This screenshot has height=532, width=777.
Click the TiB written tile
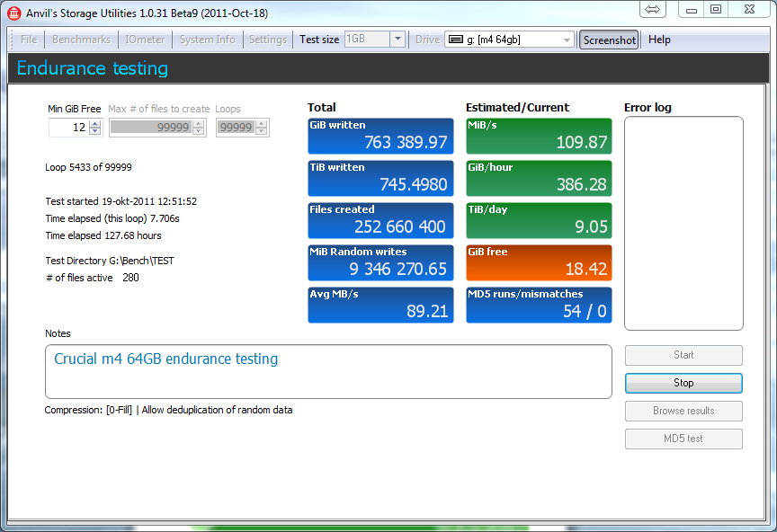[380, 178]
